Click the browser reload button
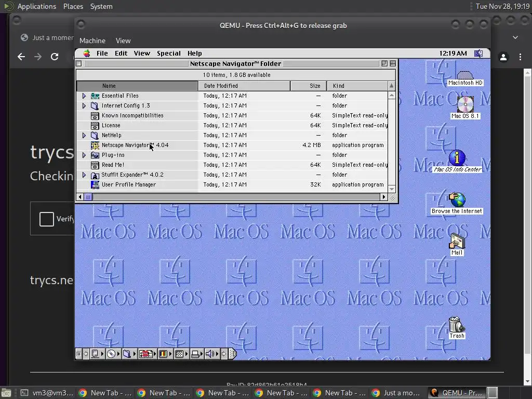This screenshot has width=532, height=399. (x=55, y=57)
